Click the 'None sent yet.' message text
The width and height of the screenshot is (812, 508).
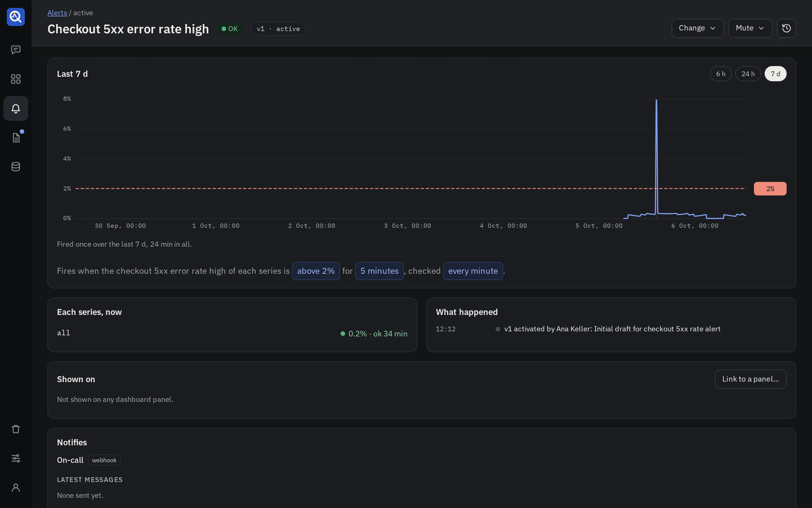pyautogui.click(x=80, y=496)
